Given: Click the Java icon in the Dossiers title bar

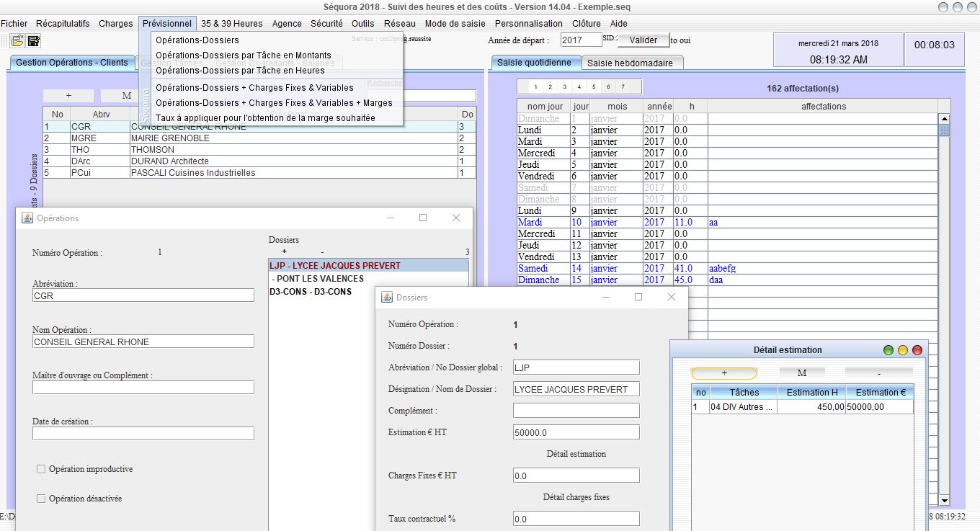Looking at the screenshot, I should click(387, 297).
